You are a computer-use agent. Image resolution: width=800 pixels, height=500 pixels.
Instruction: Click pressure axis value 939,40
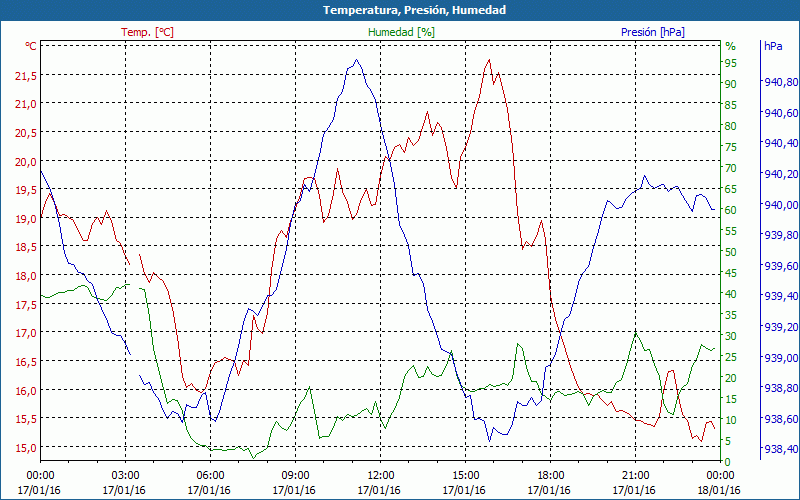(x=782, y=296)
